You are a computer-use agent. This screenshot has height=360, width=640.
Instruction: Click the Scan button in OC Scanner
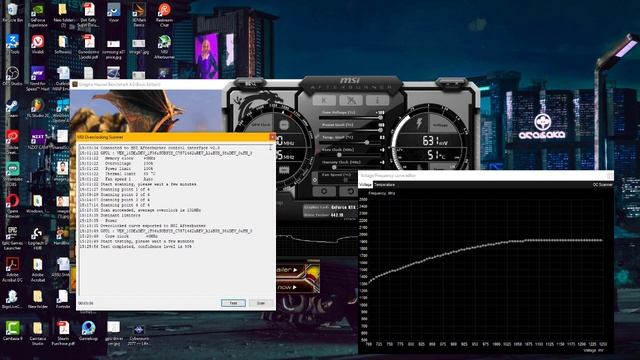pyautogui.click(x=261, y=303)
